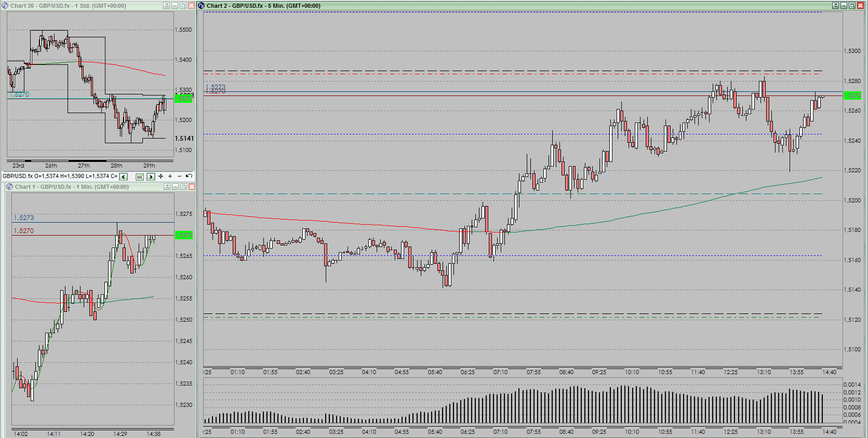Click the 1,5230 price label in Chart 1
Screen dimensions: 868x438
(x=184, y=405)
